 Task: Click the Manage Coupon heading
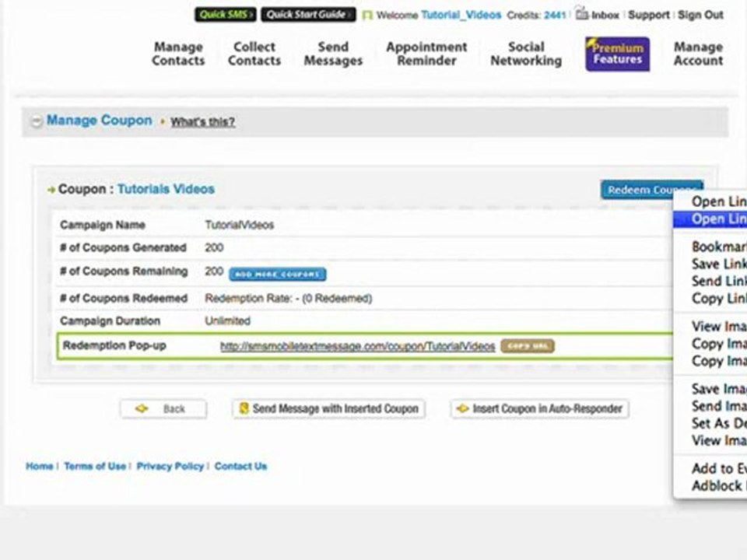pos(99,121)
